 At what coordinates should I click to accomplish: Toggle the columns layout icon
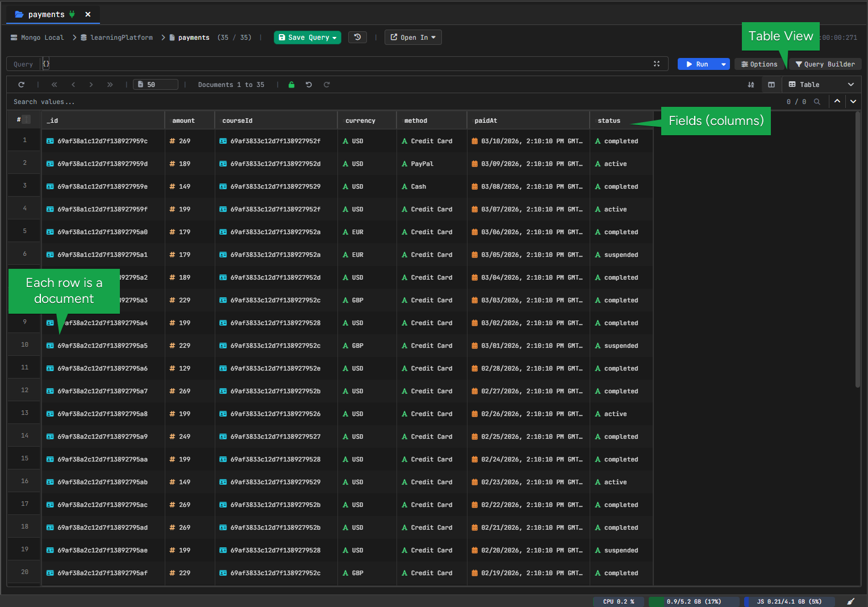(x=771, y=85)
